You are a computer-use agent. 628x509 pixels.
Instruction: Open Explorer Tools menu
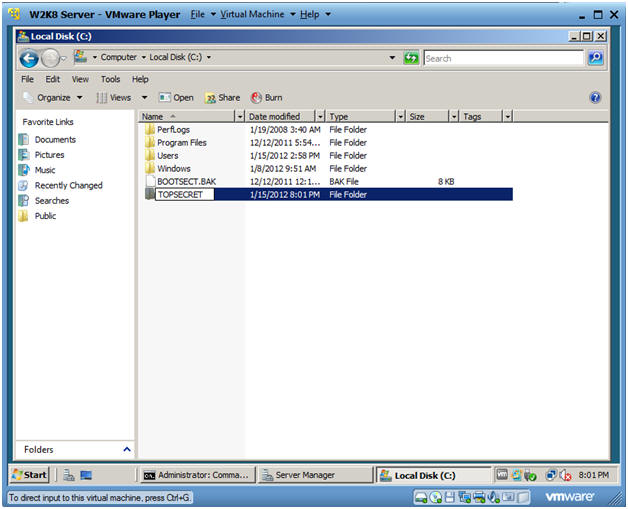[x=111, y=79]
